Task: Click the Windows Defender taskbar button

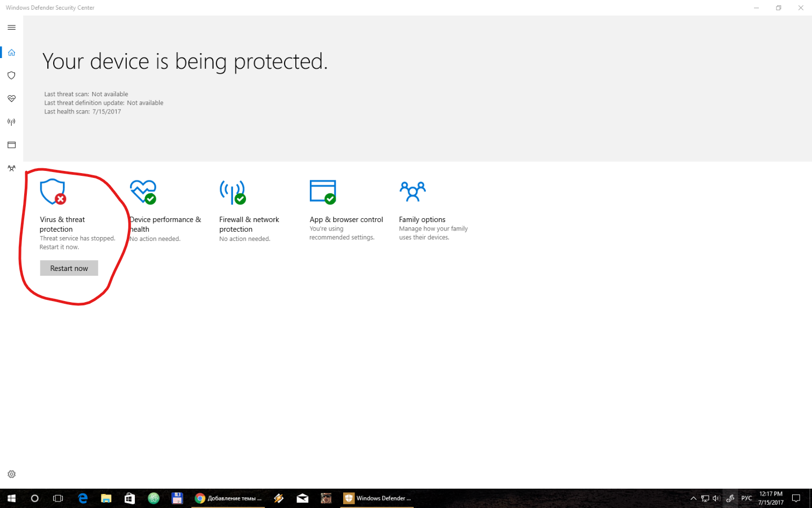Action: coord(377,498)
